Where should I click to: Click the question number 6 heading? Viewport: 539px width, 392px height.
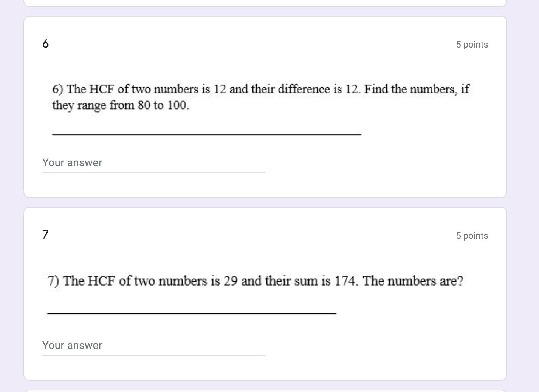coord(46,44)
